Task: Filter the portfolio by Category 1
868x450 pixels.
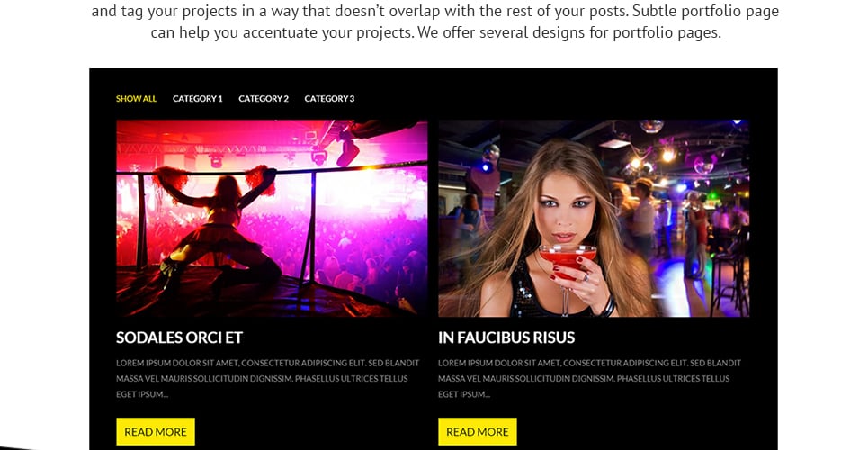Action: pyautogui.click(x=198, y=99)
